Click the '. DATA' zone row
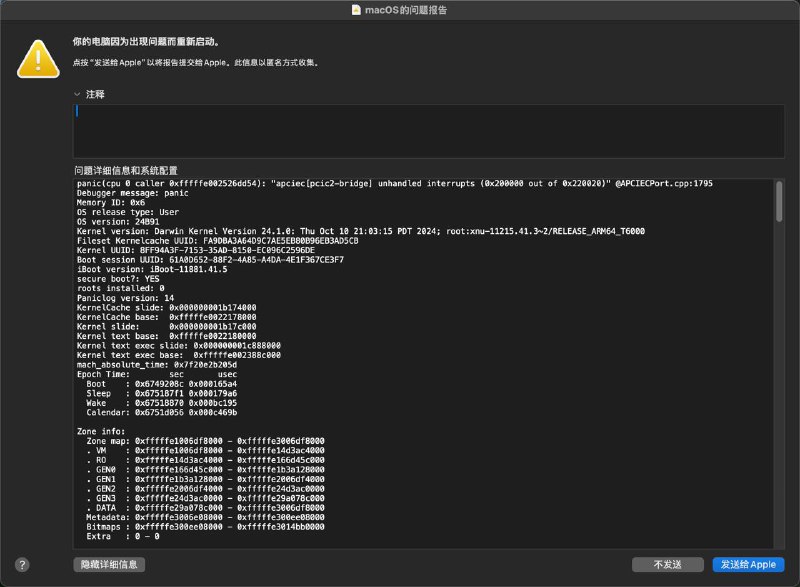The image size is (800, 587). coord(205,507)
